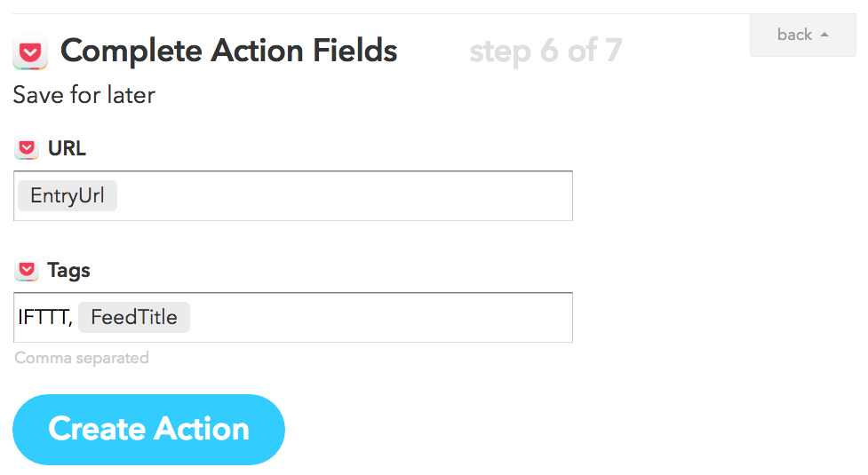Click the 'Save for later' subtitle

coord(84,95)
